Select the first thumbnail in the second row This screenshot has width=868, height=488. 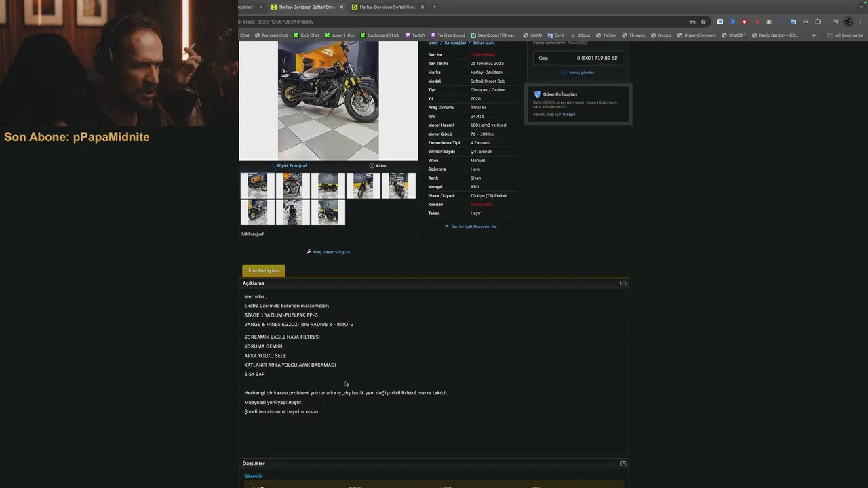(258, 212)
